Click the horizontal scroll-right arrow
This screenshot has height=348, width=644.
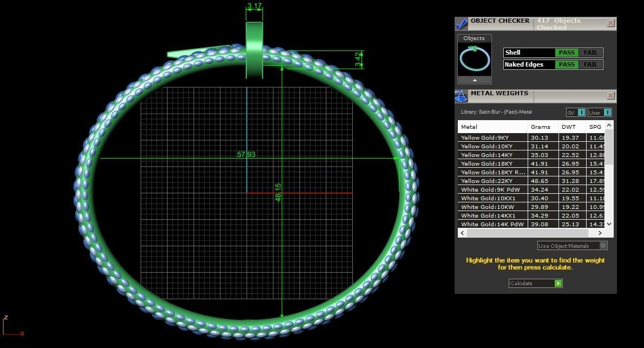tap(600, 233)
